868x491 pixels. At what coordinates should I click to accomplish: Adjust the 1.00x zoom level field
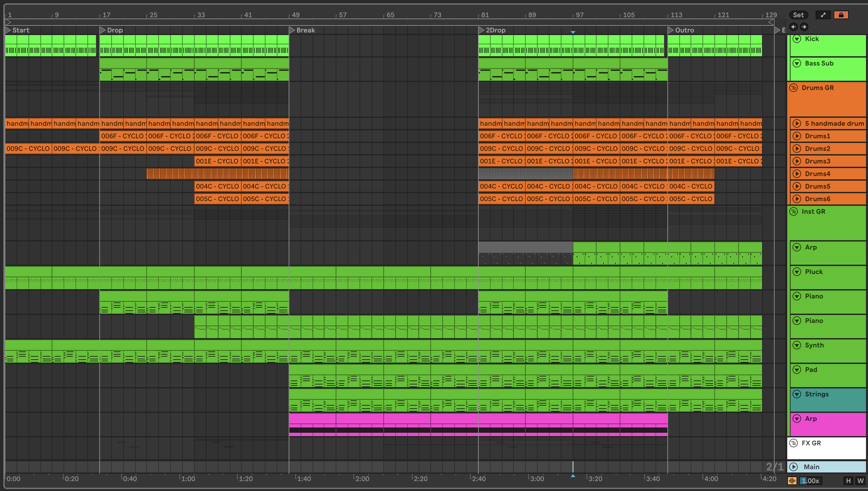coord(810,481)
